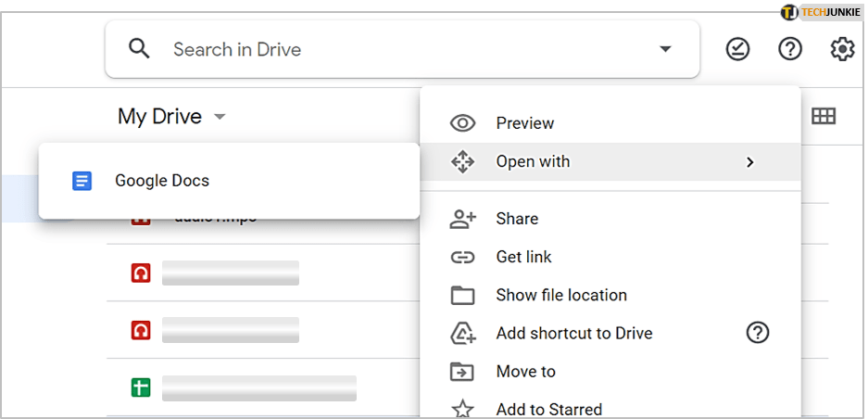Click the help icon beside Add shortcut
This screenshot has width=868, height=419.
(x=758, y=333)
